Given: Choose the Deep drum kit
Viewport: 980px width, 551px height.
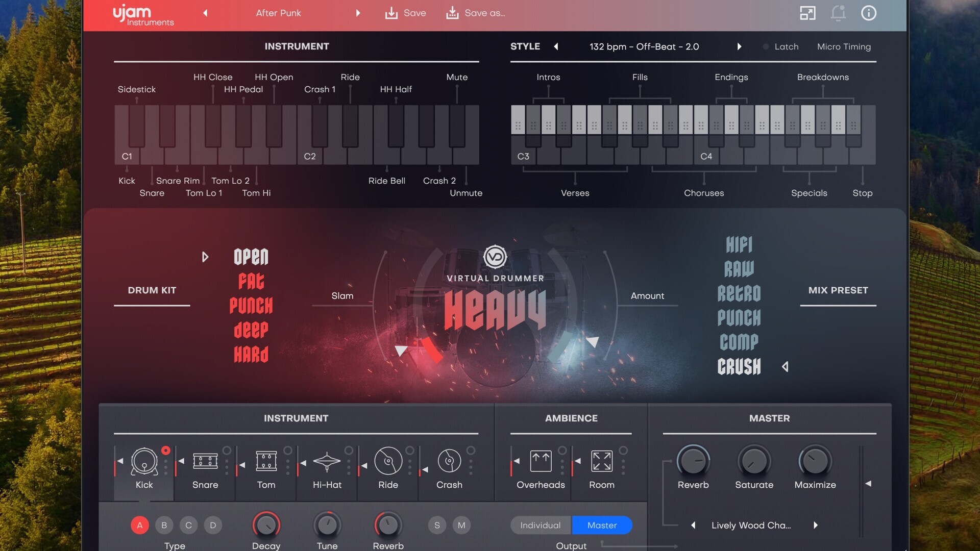Looking at the screenshot, I should [251, 330].
